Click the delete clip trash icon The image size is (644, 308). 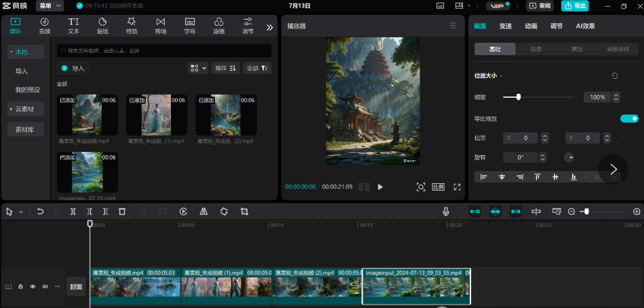[x=122, y=212]
